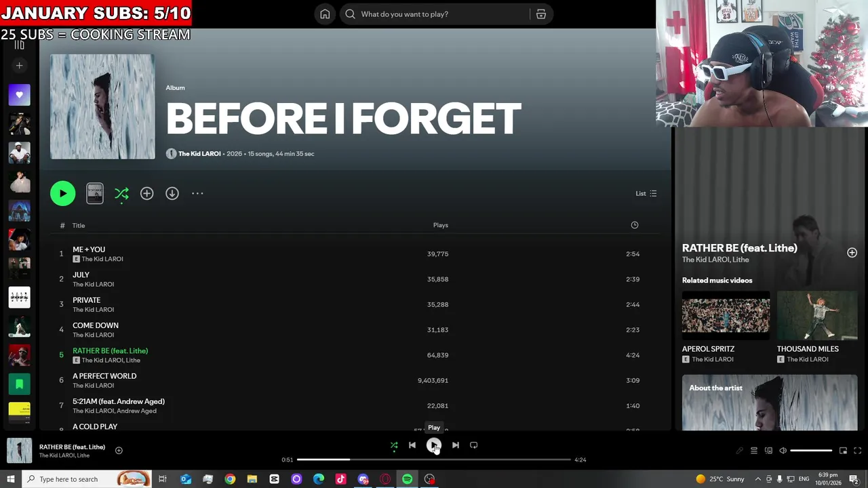
Task: Click the Play button in playback bar
Action: tap(434, 445)
